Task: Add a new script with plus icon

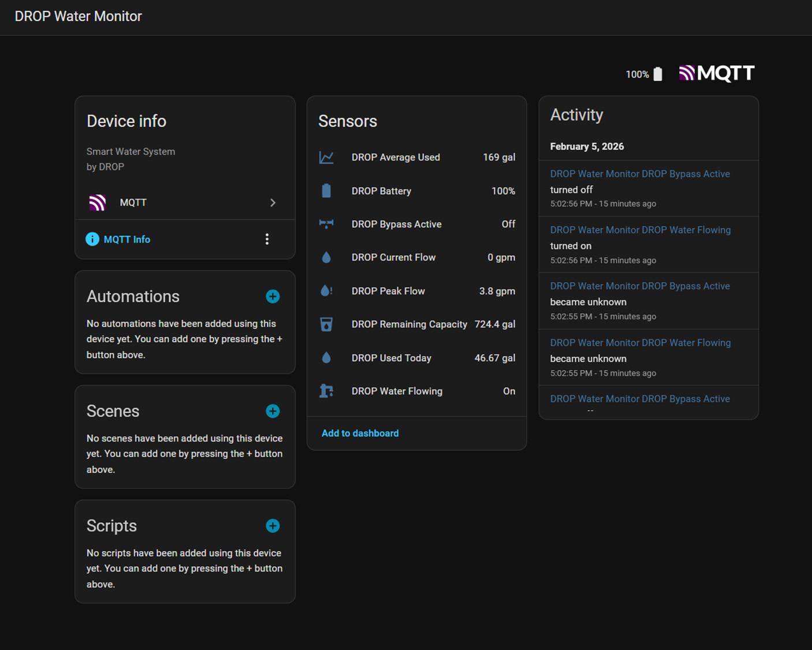Action: (273, 526)
